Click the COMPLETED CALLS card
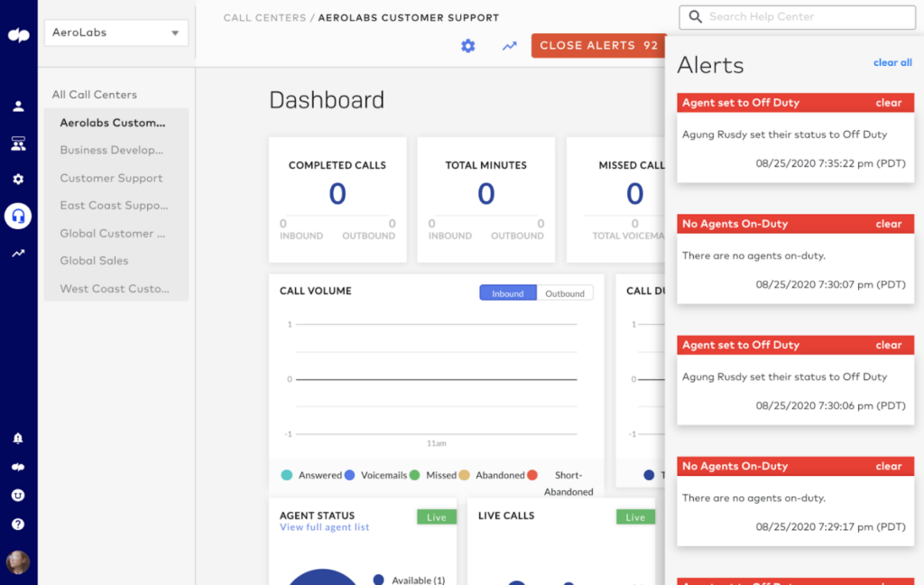 point(337,200)
